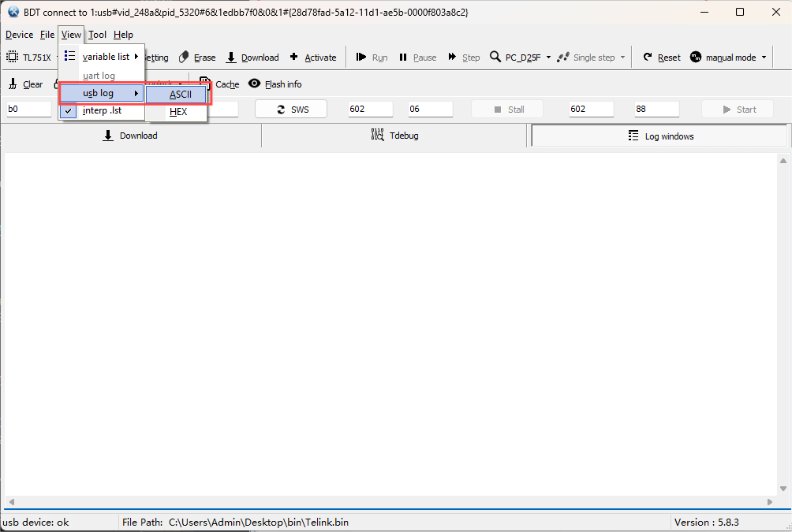
Task: Choose the greyed uart log entry
Action: (x=99, y=76)
